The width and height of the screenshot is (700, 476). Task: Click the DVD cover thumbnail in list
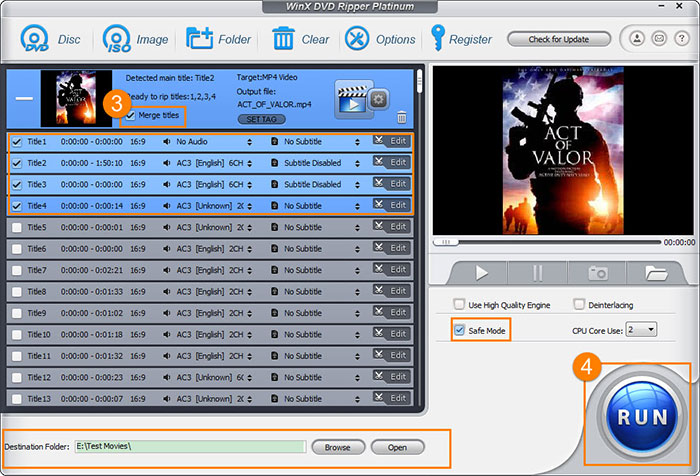(76, 98)
